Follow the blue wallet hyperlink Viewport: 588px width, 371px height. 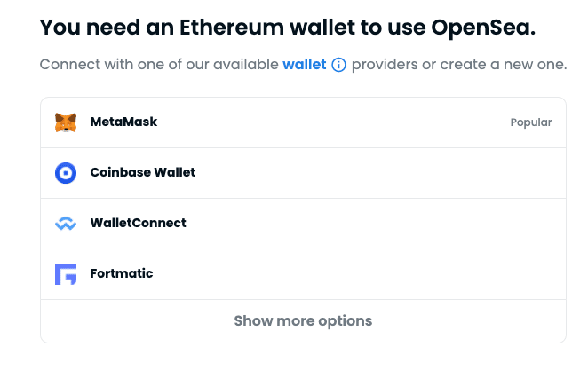point(304,66)
